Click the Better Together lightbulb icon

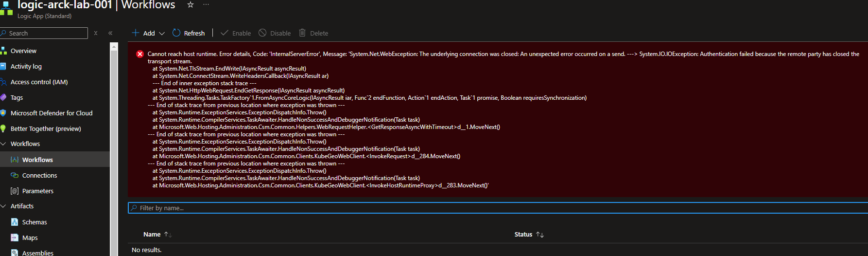(x=3, y=128)
